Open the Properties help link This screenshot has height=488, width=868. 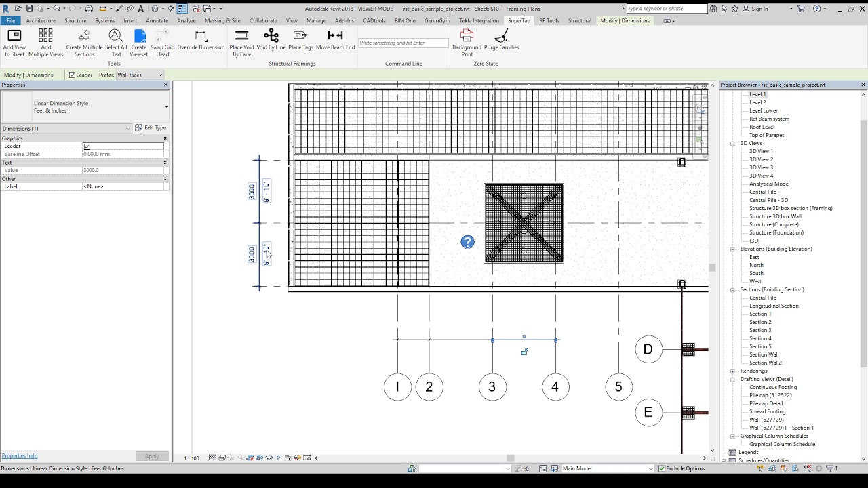pos(20,456)
